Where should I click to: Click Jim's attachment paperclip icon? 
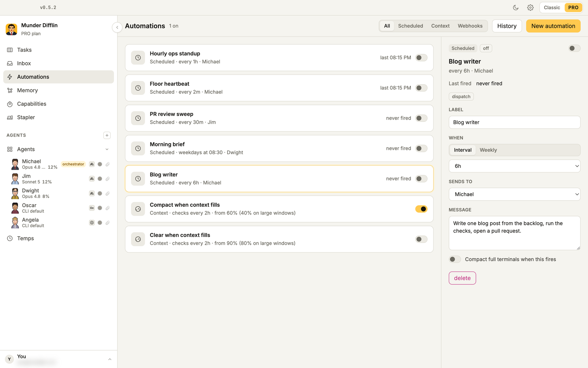point(107,179)
